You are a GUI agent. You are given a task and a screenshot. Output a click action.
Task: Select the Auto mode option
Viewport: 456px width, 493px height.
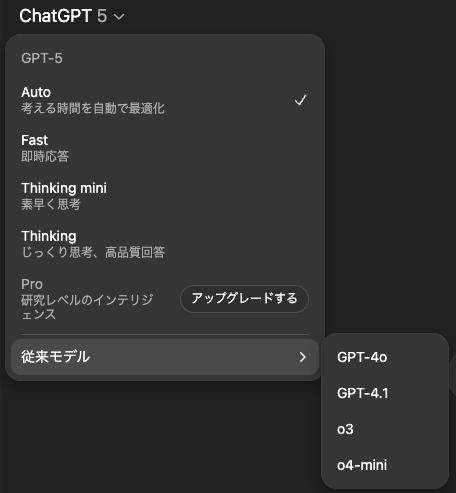click(165, 100)
